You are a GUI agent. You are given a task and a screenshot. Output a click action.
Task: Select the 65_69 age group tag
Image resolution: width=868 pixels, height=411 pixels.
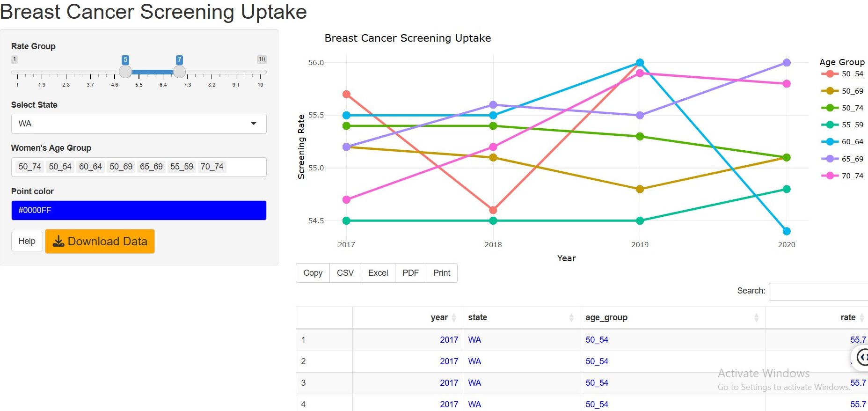tap(151, 167)
